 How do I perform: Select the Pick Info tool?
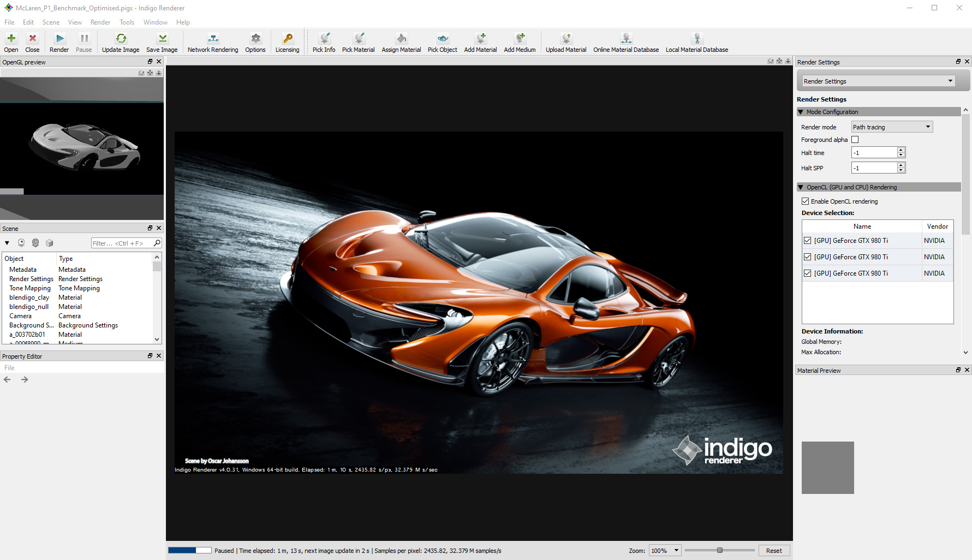pos(324,43)
